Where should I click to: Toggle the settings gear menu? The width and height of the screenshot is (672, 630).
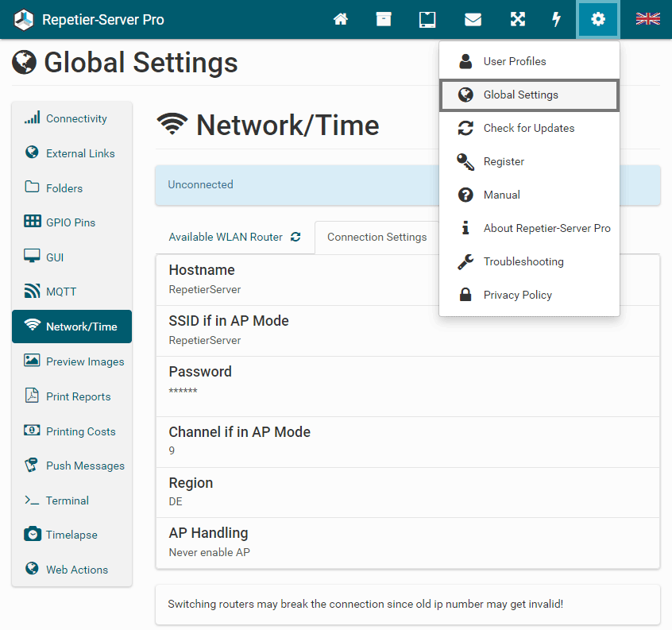click(598, 19)
